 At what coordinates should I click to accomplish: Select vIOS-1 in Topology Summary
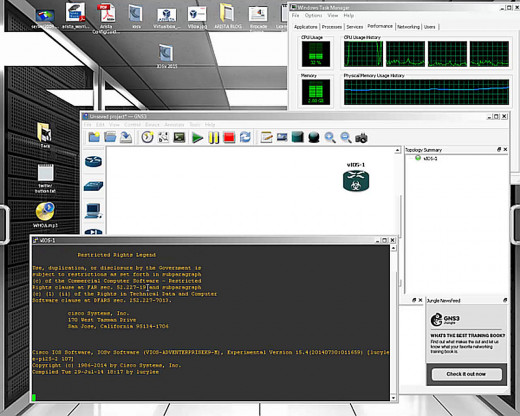(x=430, y=159)
